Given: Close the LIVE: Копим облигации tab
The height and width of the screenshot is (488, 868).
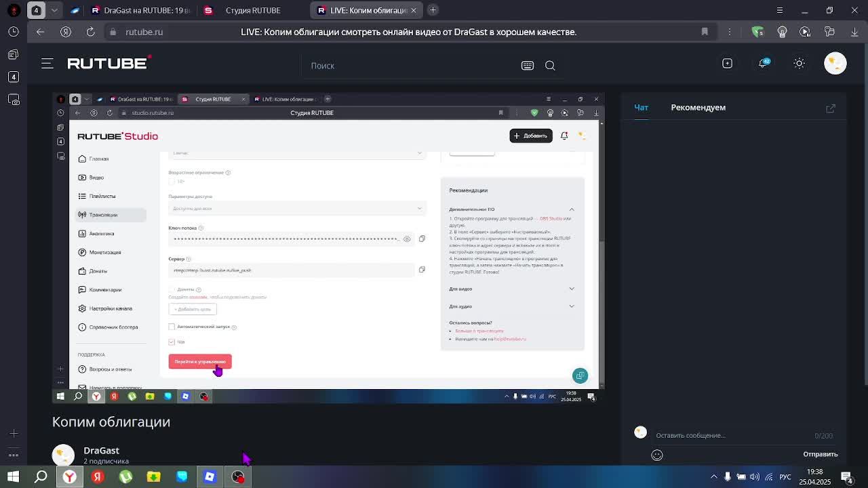Looking at the screenshot, I should [413, 10].
